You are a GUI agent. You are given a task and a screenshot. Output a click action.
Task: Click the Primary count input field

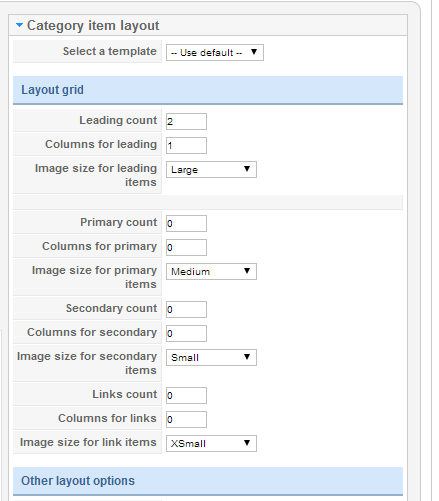[x=186, y=223]
